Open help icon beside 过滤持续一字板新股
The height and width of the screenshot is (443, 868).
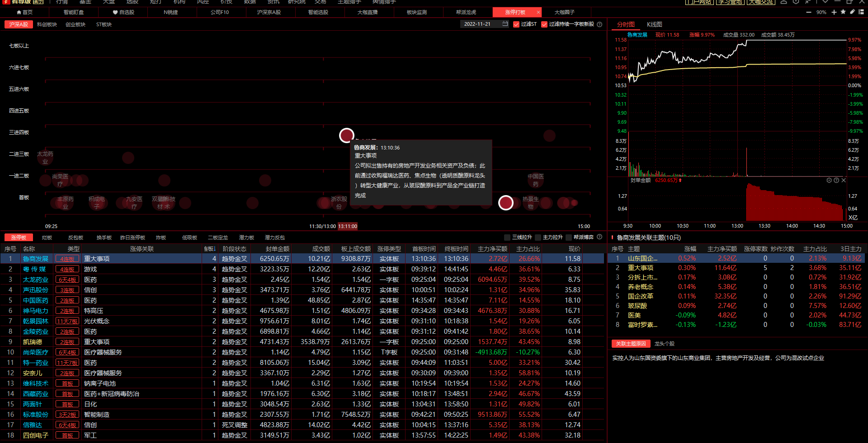point(599,24)
